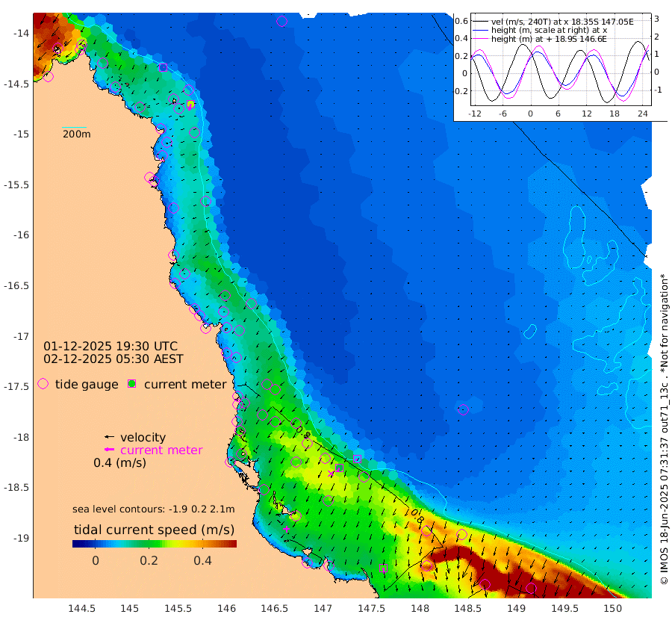Viewport: 672px width, 623px height.
Task: Click the inset right axis tick '3'
Action: click(x=656, y=19)
